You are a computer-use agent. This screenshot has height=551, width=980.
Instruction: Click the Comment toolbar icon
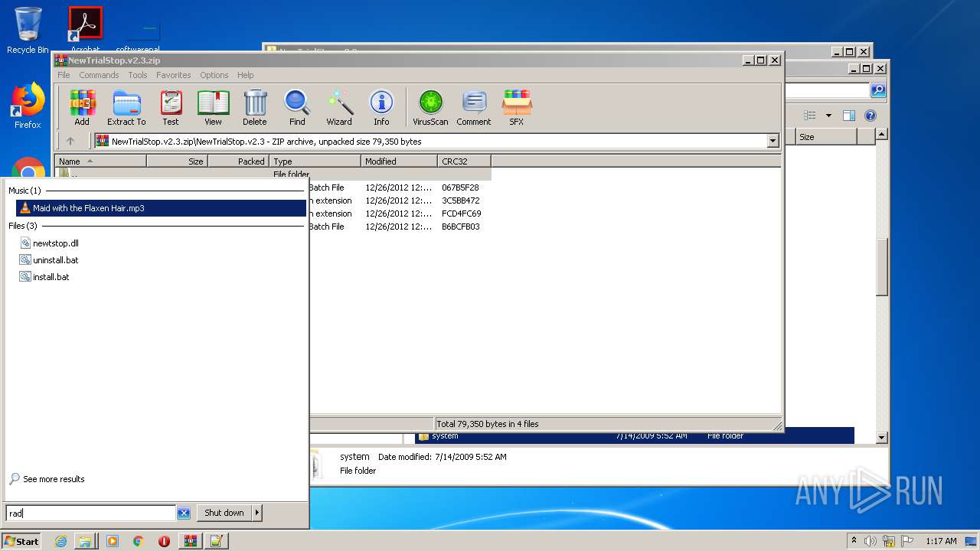(x=474, y=107)
